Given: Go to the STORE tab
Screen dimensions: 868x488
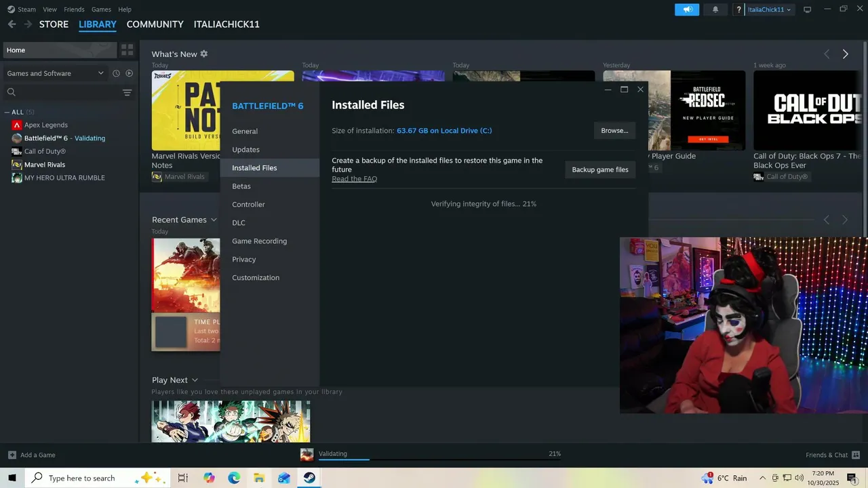Looking at the screenshot, I should (54, 24).
